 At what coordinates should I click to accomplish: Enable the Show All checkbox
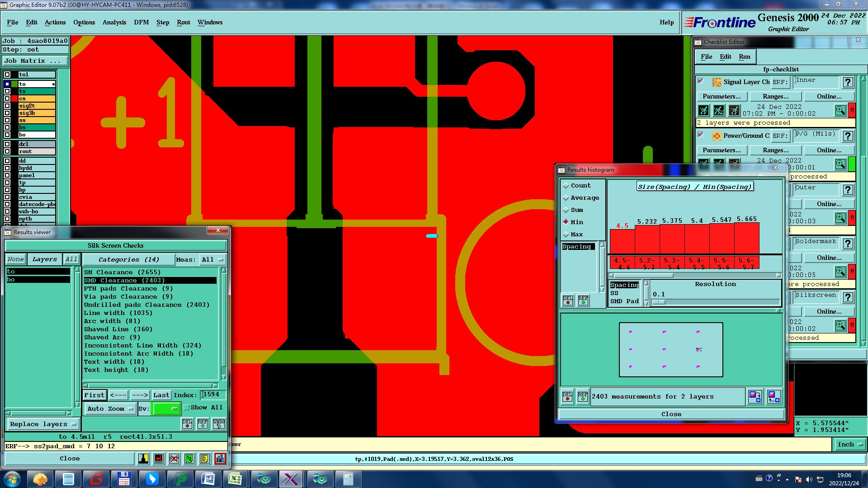point(187,408)
